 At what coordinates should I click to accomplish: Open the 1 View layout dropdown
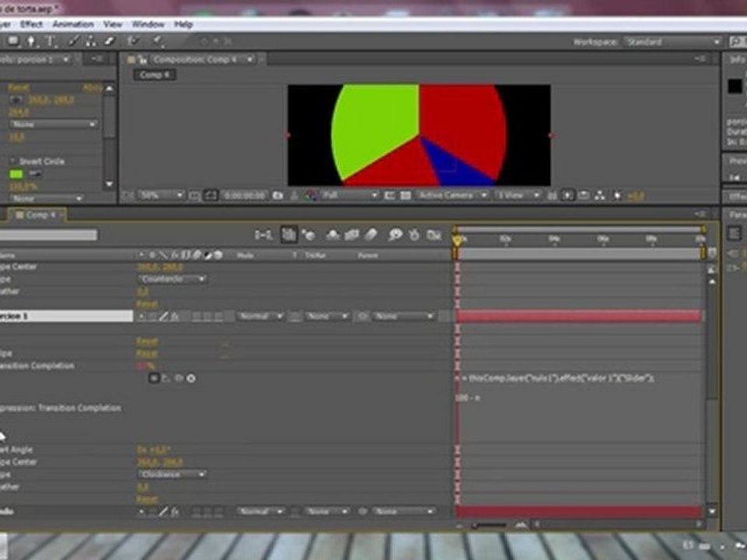(x=517, y=195)
